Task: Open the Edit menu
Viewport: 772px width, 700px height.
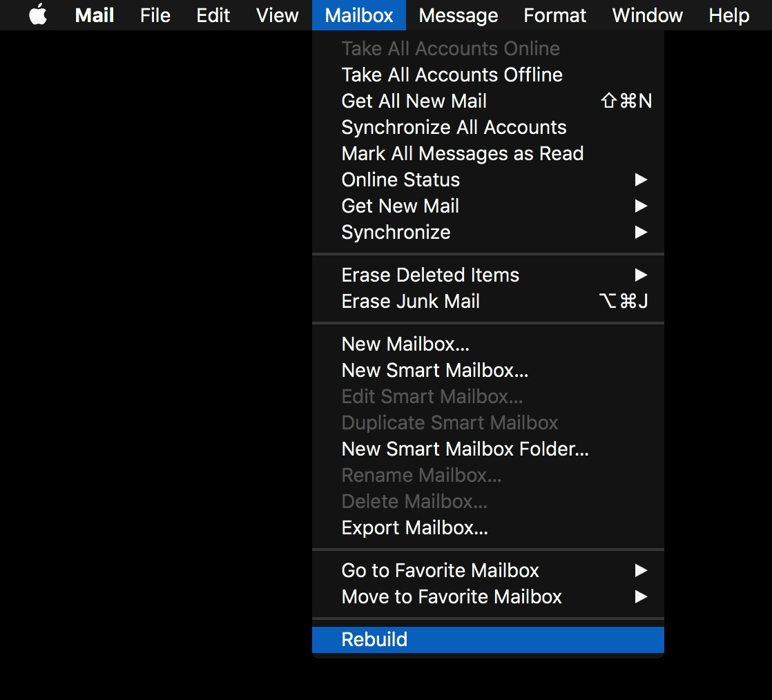Action: 213,14
